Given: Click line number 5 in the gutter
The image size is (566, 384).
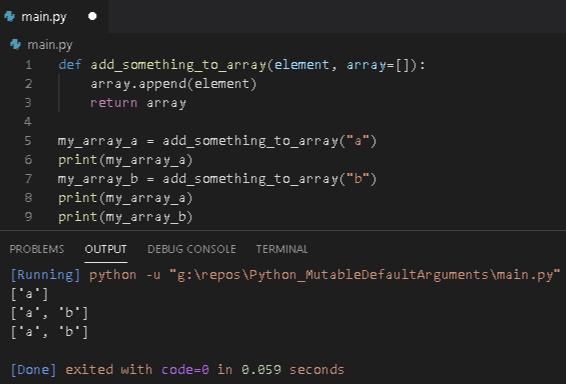Looking at the screenshot, I should pyautogui.click(x=28, y=141).
